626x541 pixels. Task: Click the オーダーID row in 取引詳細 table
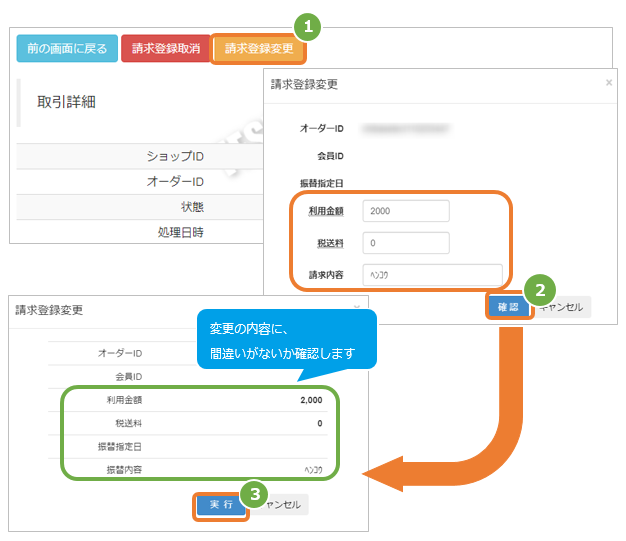[x=140, y=182]
